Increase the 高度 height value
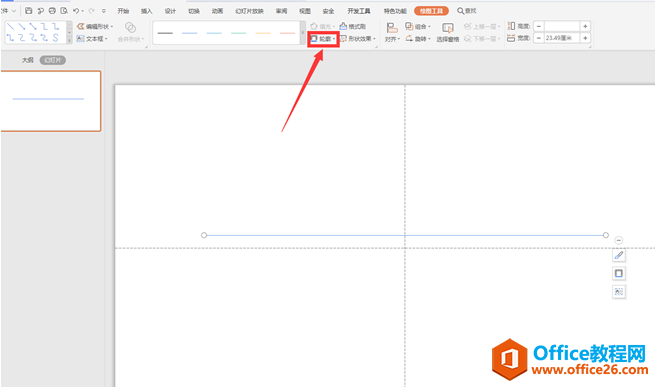The height and width of the screenshot is (387, 655). point(585,26)
